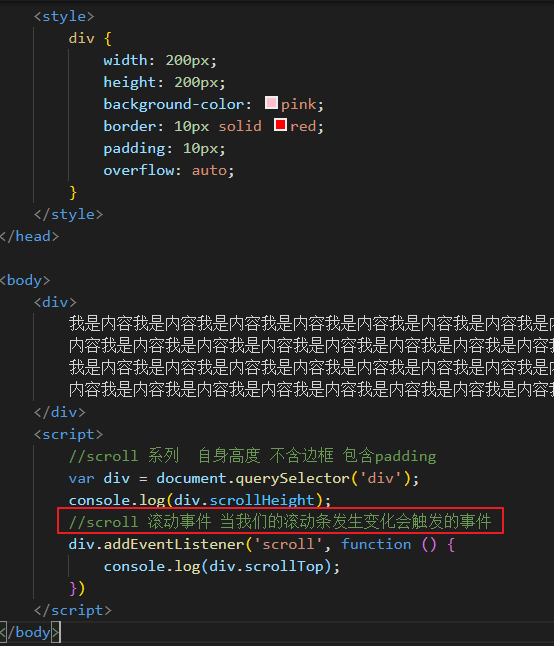Click the closing </script> tag
Screen dimensions: 554x646
(x=73, y=610)
